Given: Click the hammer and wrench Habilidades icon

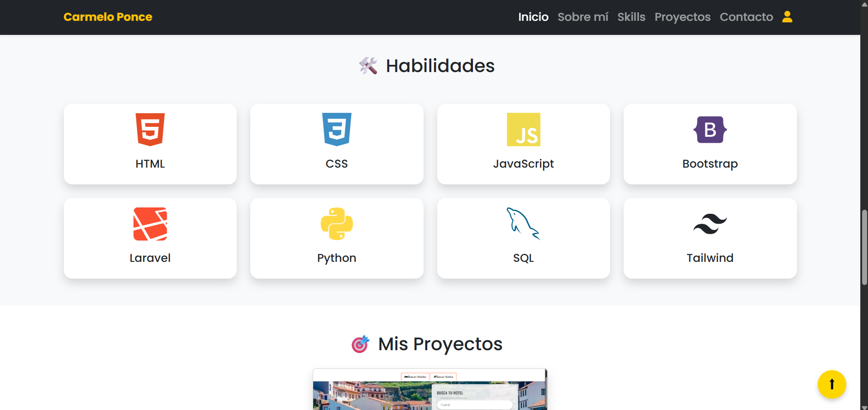Looking at the screenshot, I should click(368, 66).
